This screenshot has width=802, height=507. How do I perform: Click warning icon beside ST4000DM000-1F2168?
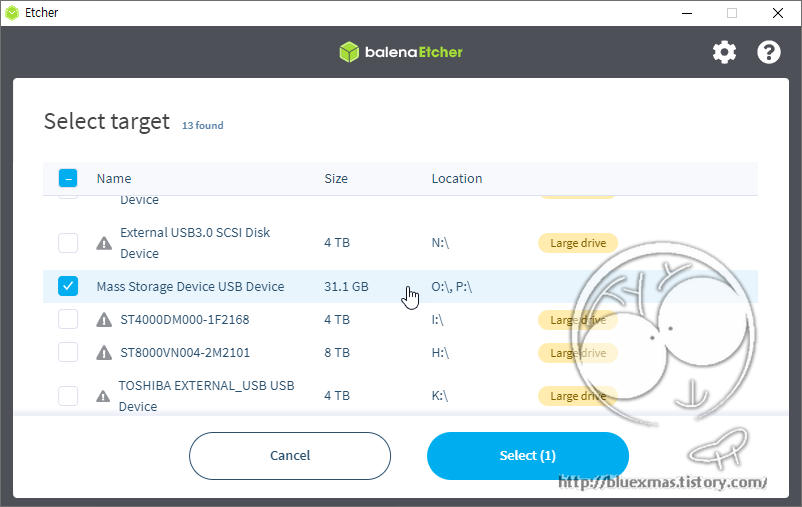(104, 320)
